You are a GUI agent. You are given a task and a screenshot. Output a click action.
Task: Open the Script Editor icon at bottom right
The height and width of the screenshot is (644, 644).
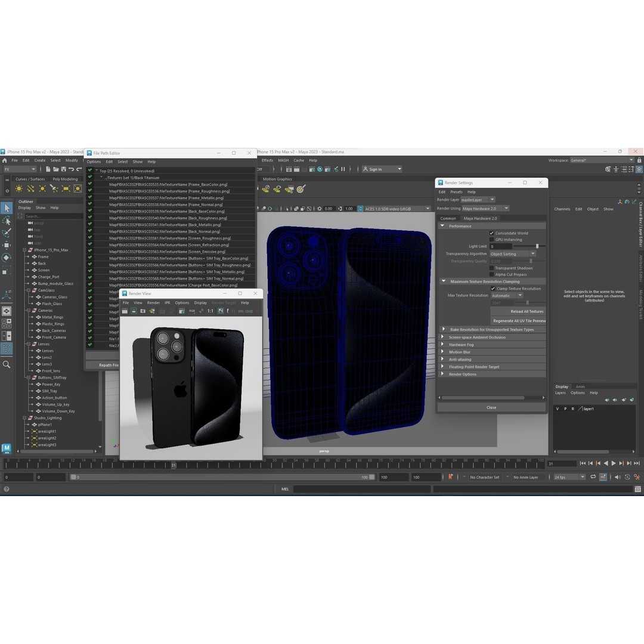click(637, 489)
